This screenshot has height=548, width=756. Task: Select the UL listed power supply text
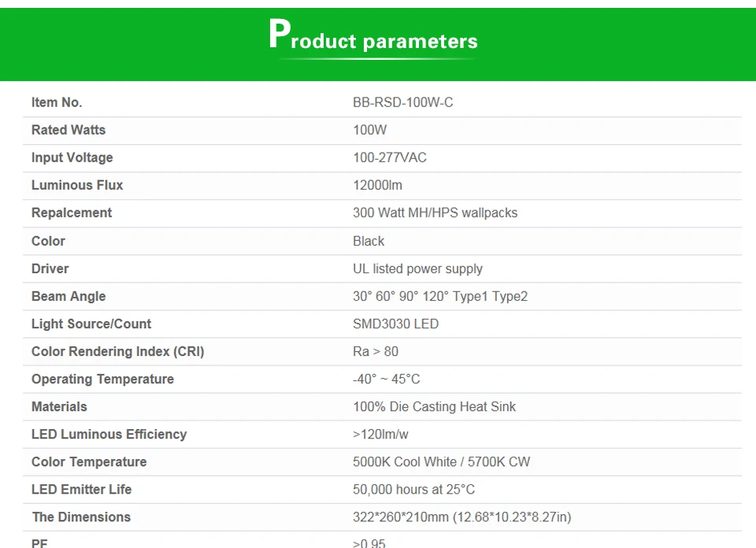click(417, 269)
